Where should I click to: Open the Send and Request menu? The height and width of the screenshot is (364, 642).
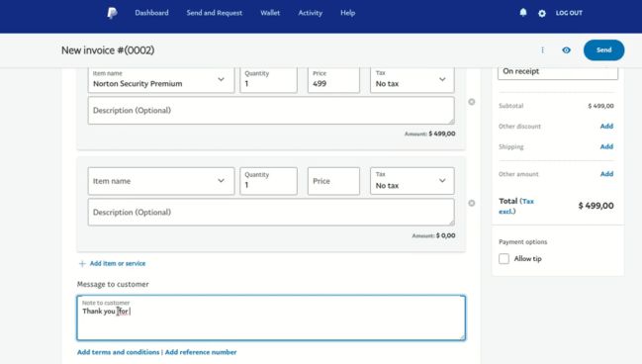[x=214, y=13]
